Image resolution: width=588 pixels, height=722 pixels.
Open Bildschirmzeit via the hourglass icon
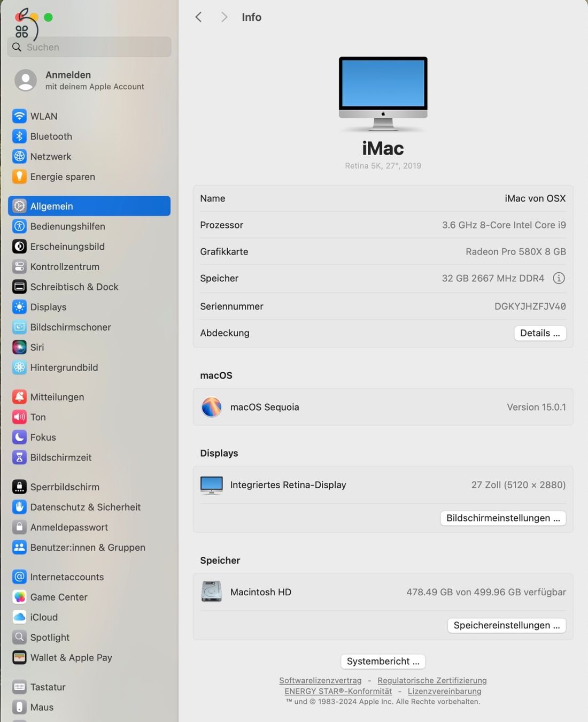click(x=19, y=457)
